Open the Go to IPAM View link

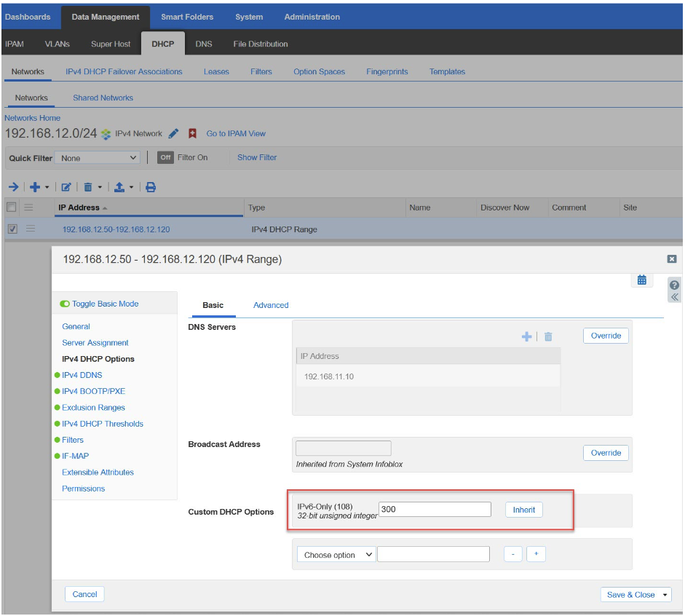[236, 134]
